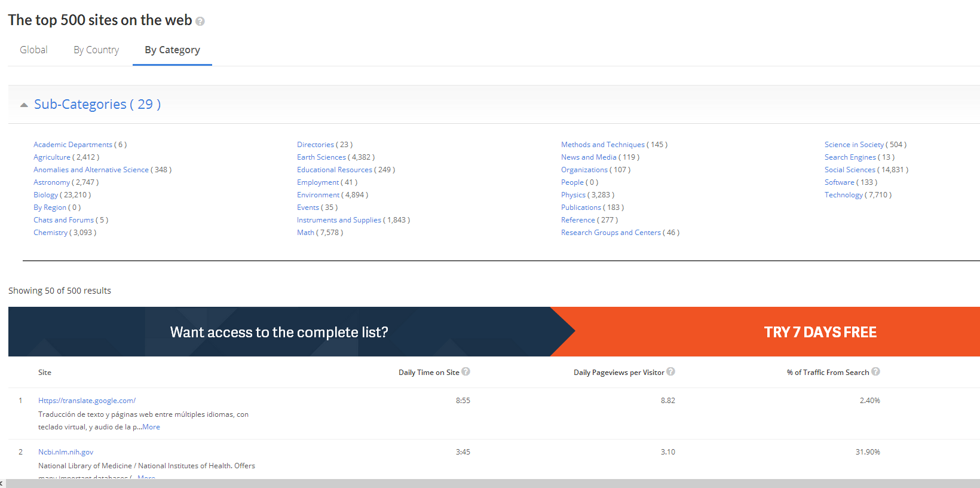Viewport: 980px width, 488px height.
Task: Open the Technology sub-category
Action: click(x=844, y=195)
